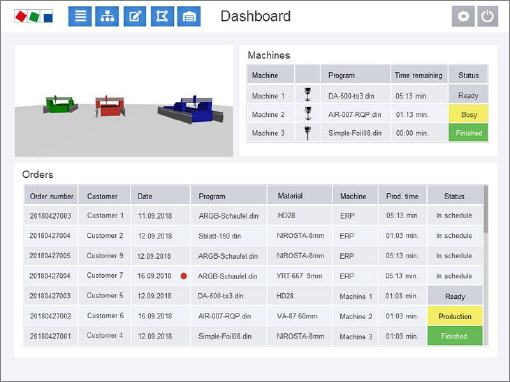Select the red machine in the 3D view
This screenshot has width=510, height=382.
tap(110, 106)
